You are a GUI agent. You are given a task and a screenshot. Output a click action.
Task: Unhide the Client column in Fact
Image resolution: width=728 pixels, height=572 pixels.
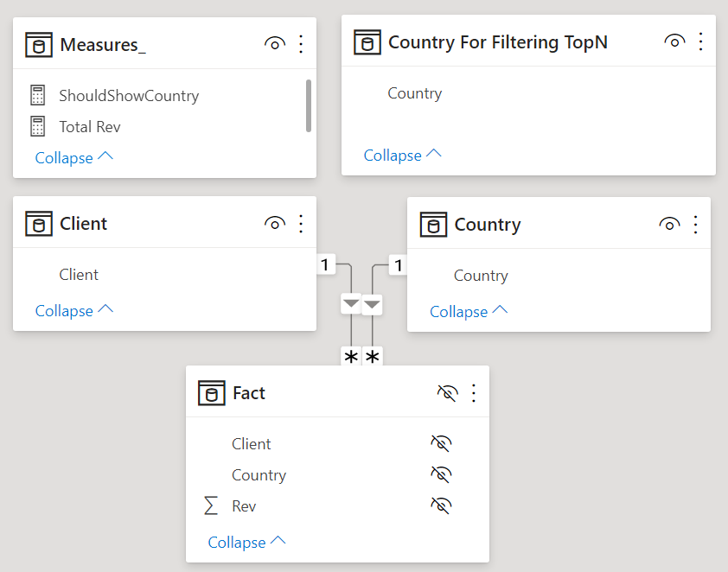[x=441, y=443]
